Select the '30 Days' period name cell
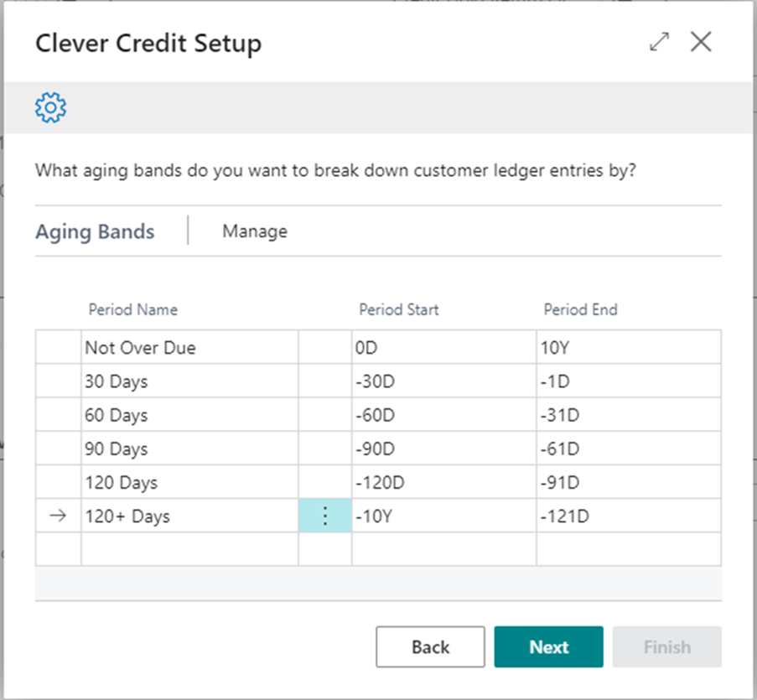757x700 pixels. [x=189, y=381]
